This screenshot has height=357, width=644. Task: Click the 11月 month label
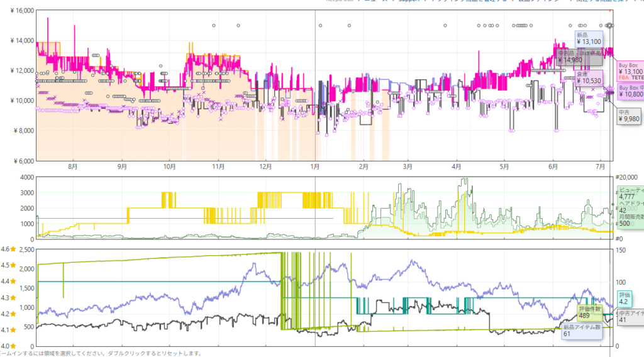tap(218, 167)
